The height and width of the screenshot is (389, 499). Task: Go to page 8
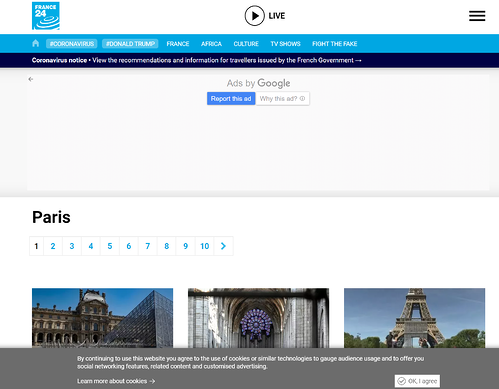[167, 246]
